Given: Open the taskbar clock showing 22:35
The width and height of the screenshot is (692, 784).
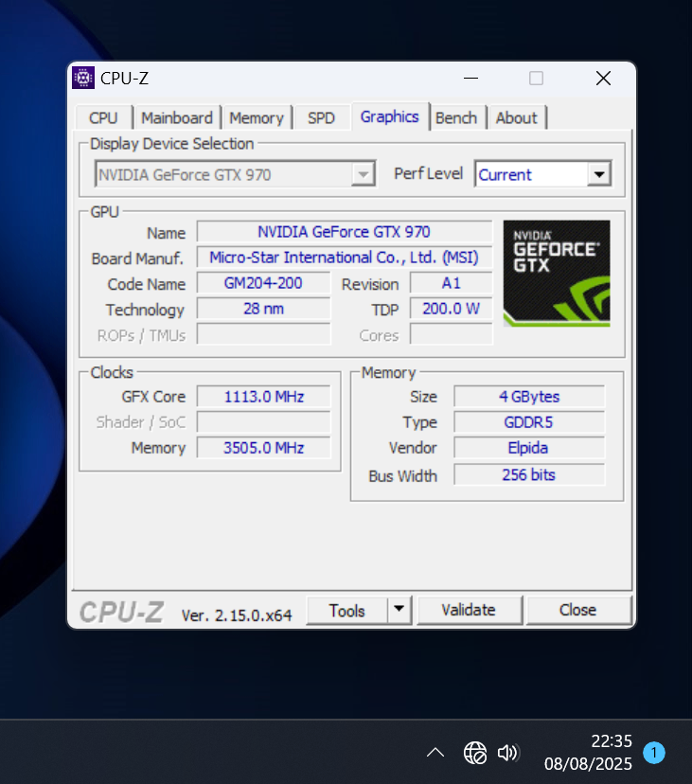Looking at the screenshot, I should (x=588, y=752).
